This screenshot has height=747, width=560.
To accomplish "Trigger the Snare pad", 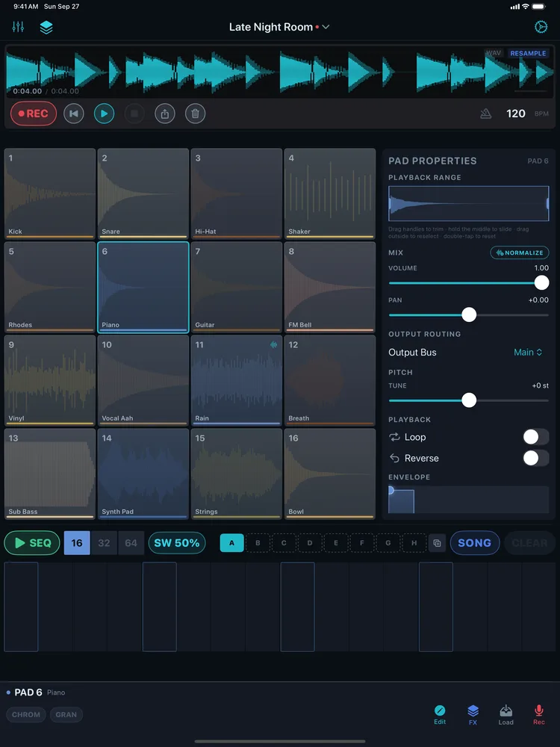I will click(x=143, y=193).
